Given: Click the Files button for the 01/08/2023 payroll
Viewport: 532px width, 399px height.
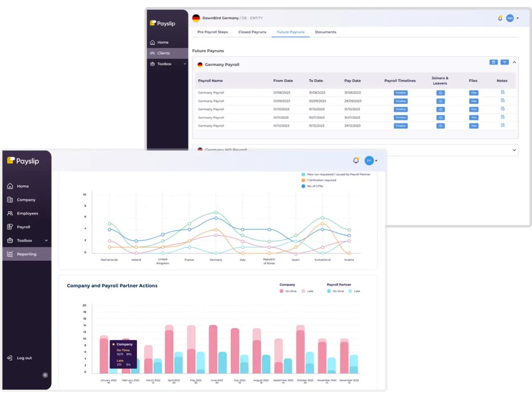Looking at the screenshot, I should (474, 93).
